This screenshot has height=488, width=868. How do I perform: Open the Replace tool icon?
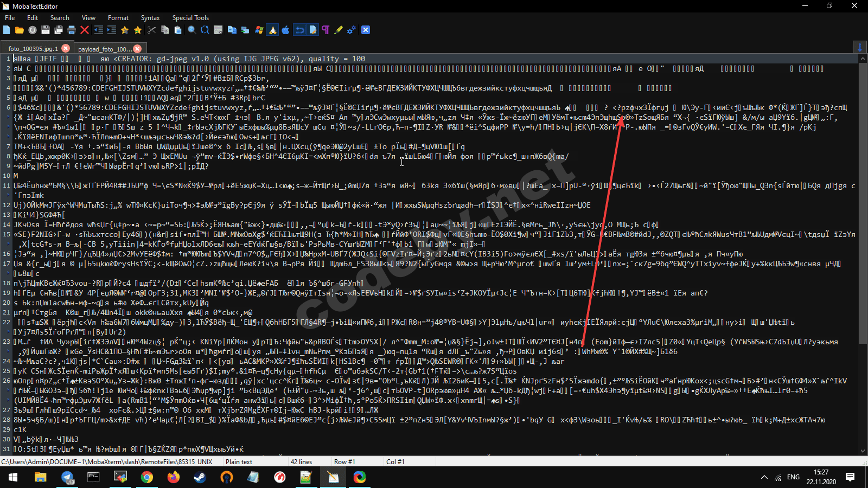click(x=205, y=30)
